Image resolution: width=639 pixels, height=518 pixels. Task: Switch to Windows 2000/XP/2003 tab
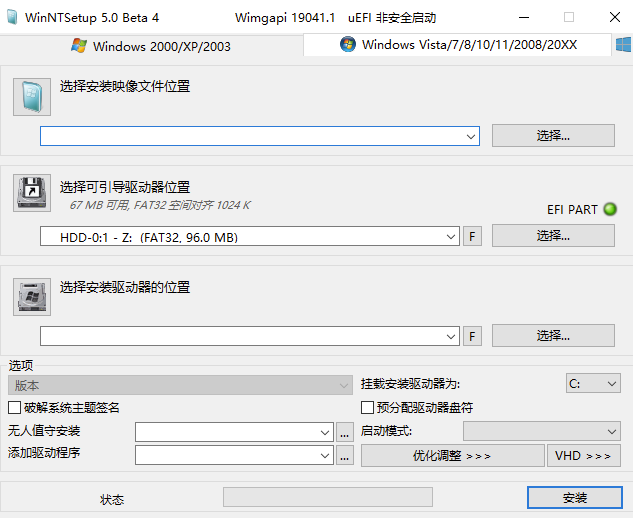[x=151, y=46]
